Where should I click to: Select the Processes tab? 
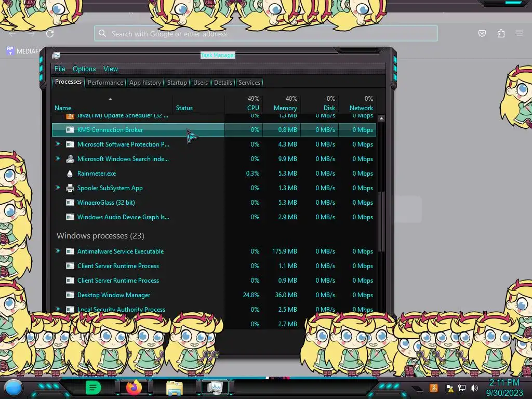[x=68, y=82]
